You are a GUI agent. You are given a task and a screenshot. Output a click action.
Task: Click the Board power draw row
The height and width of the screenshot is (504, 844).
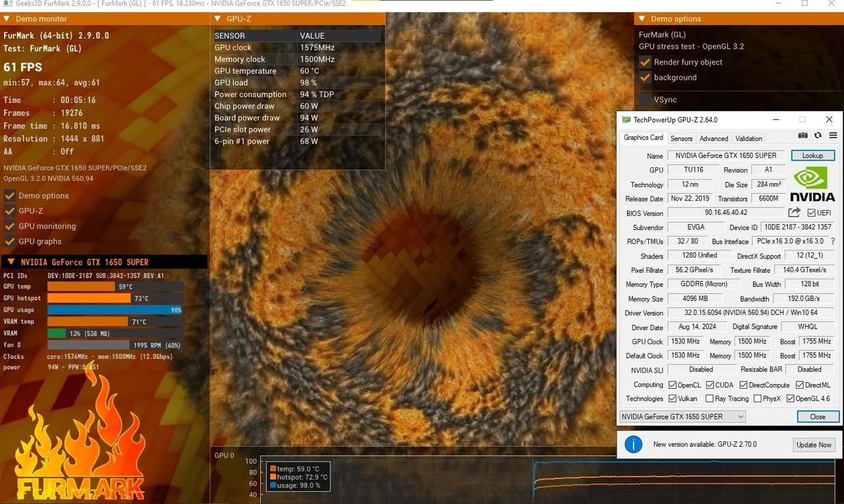297,118
